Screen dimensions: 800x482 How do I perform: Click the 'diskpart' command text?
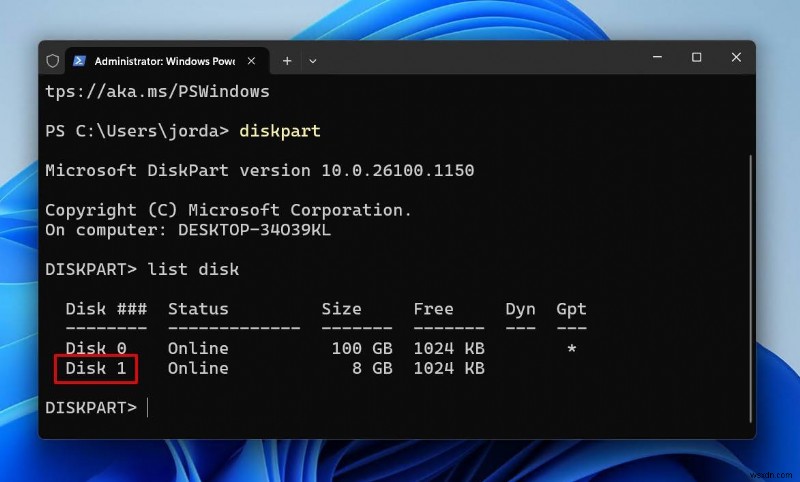coord(280,131)
